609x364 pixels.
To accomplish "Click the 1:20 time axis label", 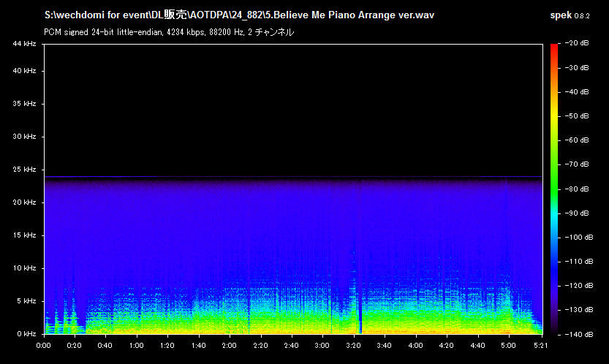I will coord(167,346).
